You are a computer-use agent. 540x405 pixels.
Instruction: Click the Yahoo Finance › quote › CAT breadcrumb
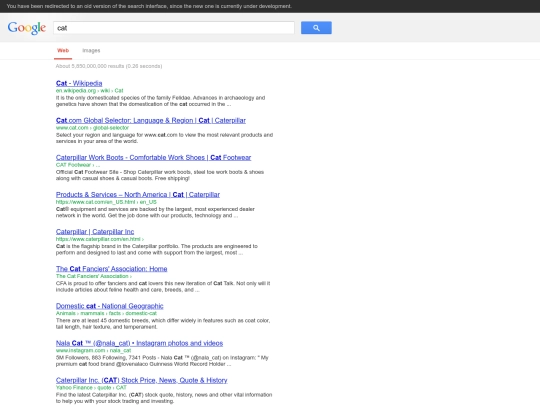[x=91, y=388]
